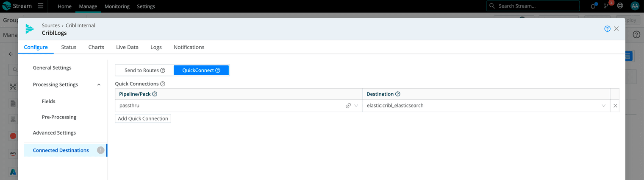Click the Add Quick Connection button

pyautogui.click(x=143, y=118)
